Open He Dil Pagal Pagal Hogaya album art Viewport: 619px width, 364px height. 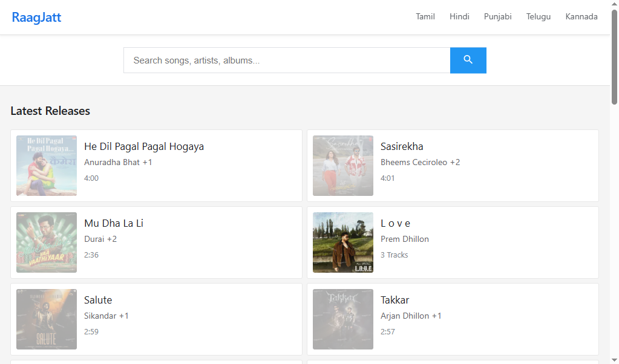pyautogui.click(x=47, y=166)
